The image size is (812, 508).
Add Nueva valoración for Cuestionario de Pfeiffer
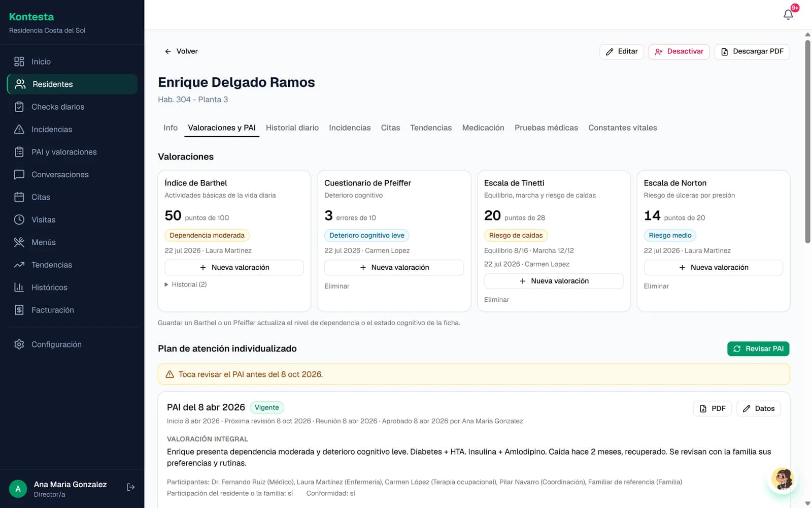394,267
